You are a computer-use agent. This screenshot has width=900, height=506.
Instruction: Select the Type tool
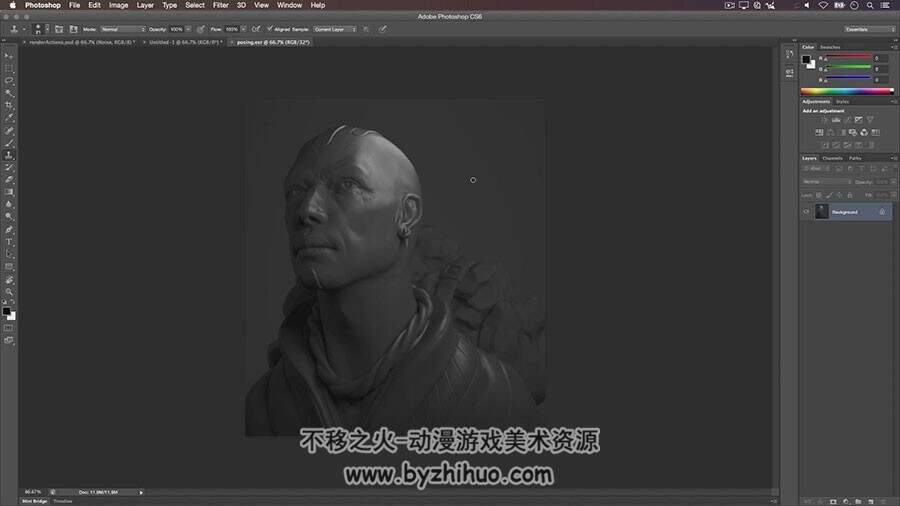(9, 243)
